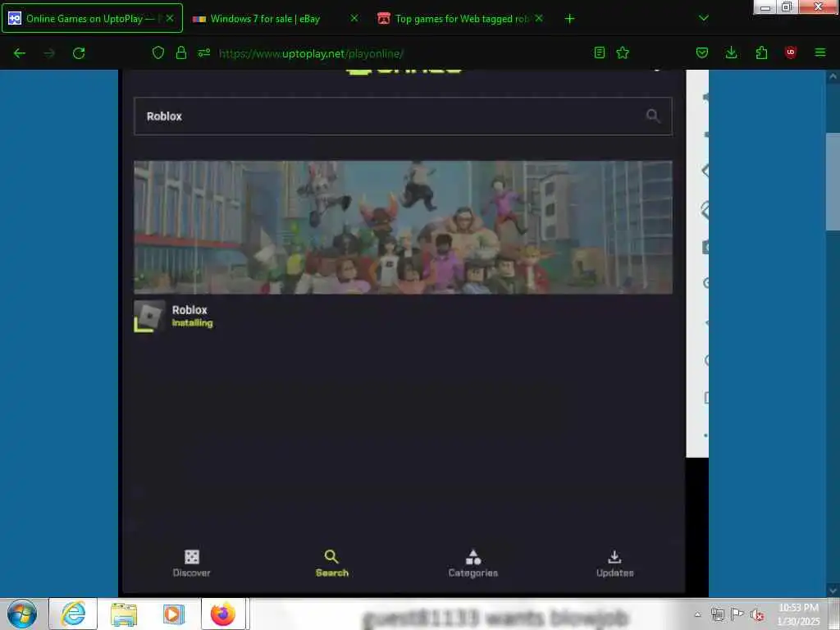The height and width of the screenshot is (630, 840).
Task: Open the tracking protection shield
Action: point(158,52)
